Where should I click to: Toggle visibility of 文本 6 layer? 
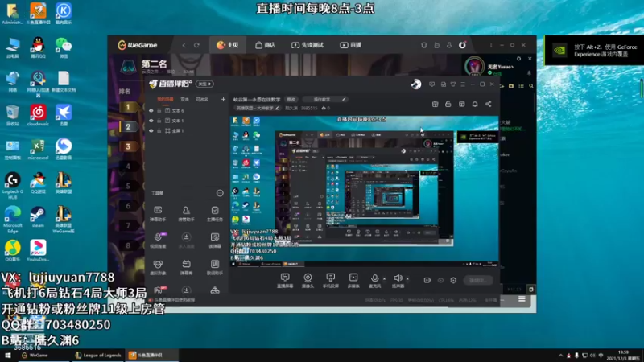pos(151,111)
